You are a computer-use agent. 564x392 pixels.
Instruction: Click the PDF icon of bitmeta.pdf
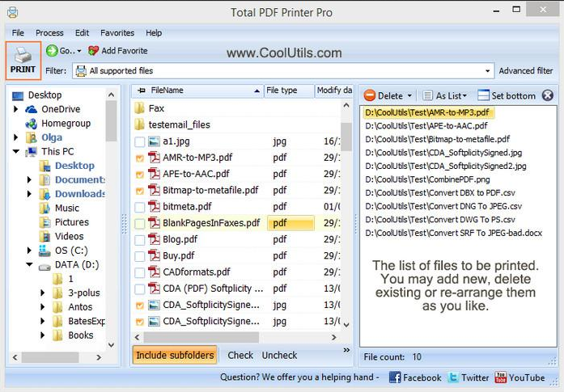pyautogui.click(x=154, y=207)
